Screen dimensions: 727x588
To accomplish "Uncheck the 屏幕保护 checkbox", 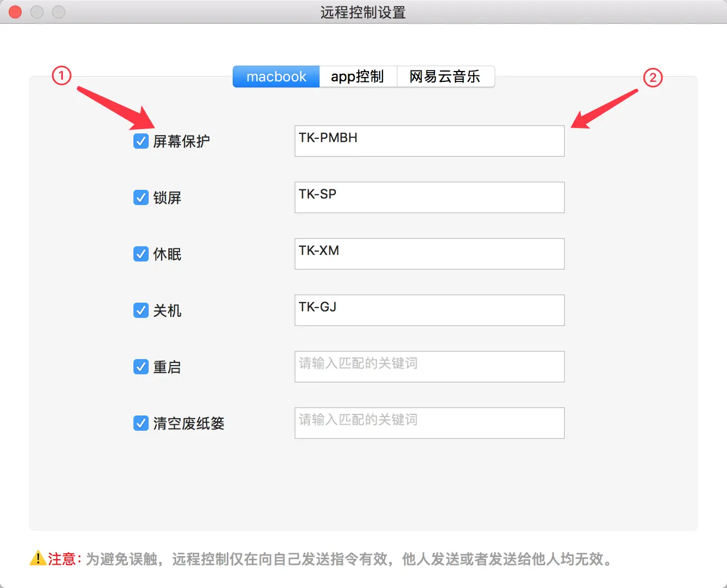I will (141, 141).
